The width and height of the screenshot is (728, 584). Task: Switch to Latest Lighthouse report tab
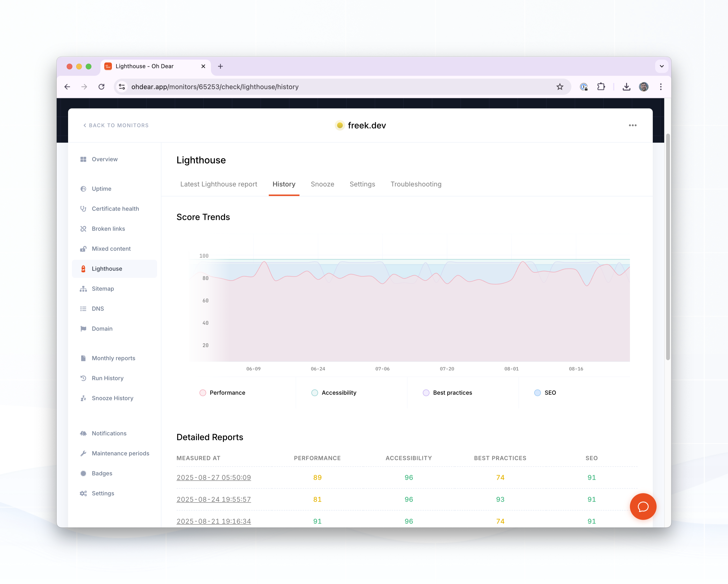tap(219, 184)
